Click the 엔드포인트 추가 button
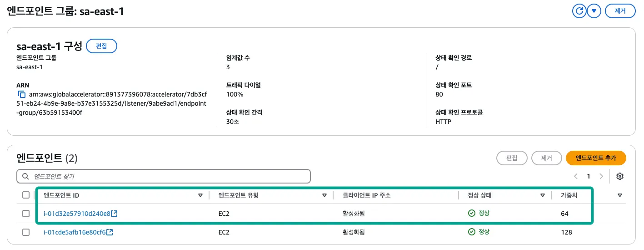 [x=596, y=158]
